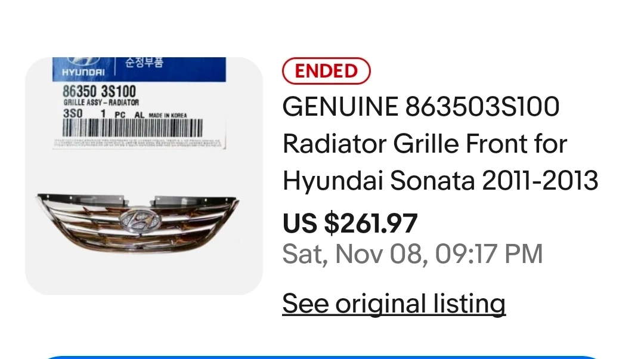Click the Korean text on the blue label header
The height and width of the screenshot is (359, 644).
(144, 63)
